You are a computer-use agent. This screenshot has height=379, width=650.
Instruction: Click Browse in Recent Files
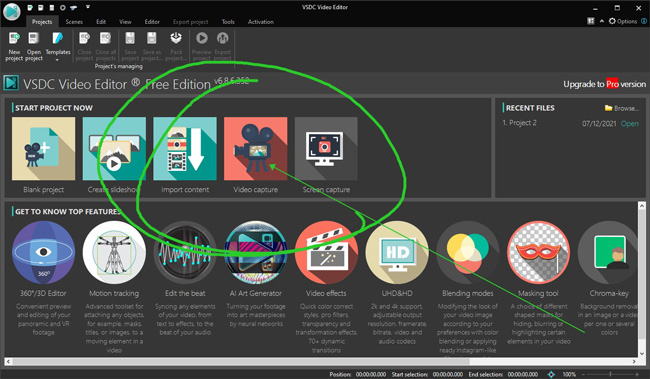tap(621, 108)
